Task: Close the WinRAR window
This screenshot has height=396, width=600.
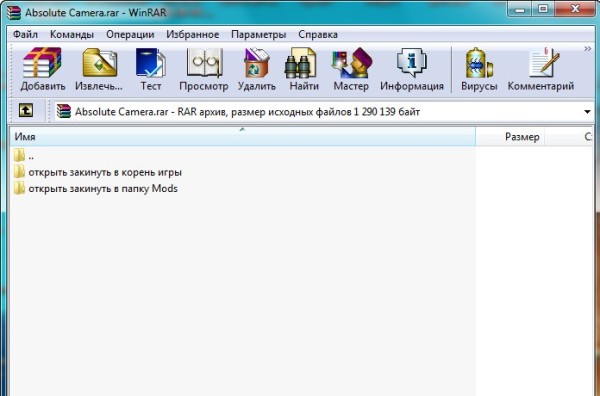Action: point(575,9)
